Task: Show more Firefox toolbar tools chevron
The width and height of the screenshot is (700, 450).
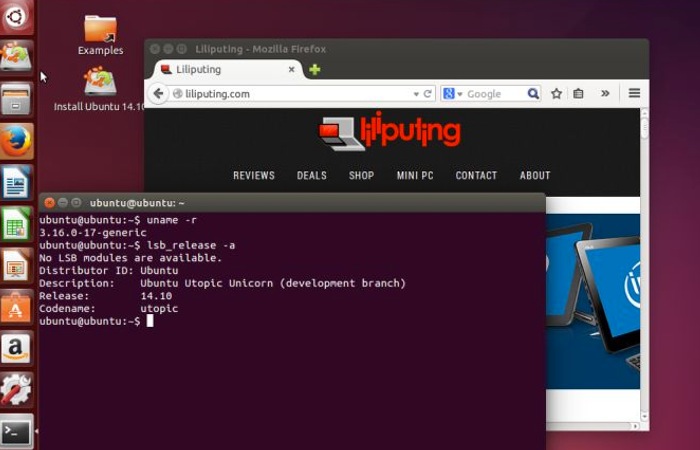Action: coord(605,93)
